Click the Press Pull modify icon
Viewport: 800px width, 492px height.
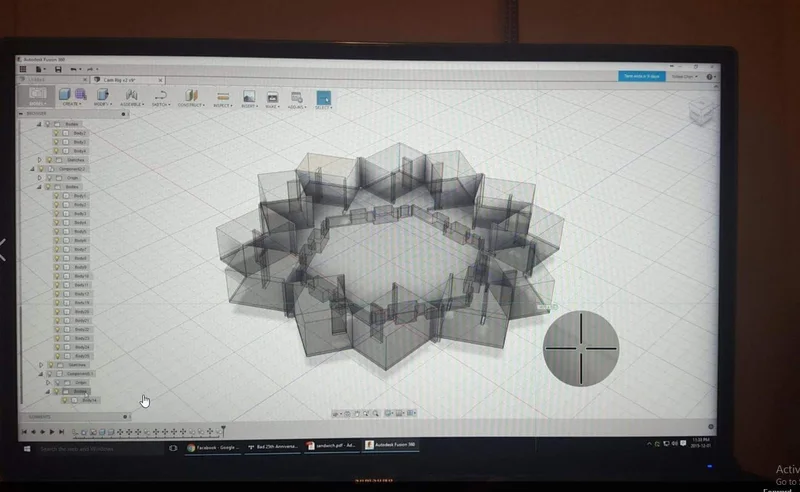point(103,94)
